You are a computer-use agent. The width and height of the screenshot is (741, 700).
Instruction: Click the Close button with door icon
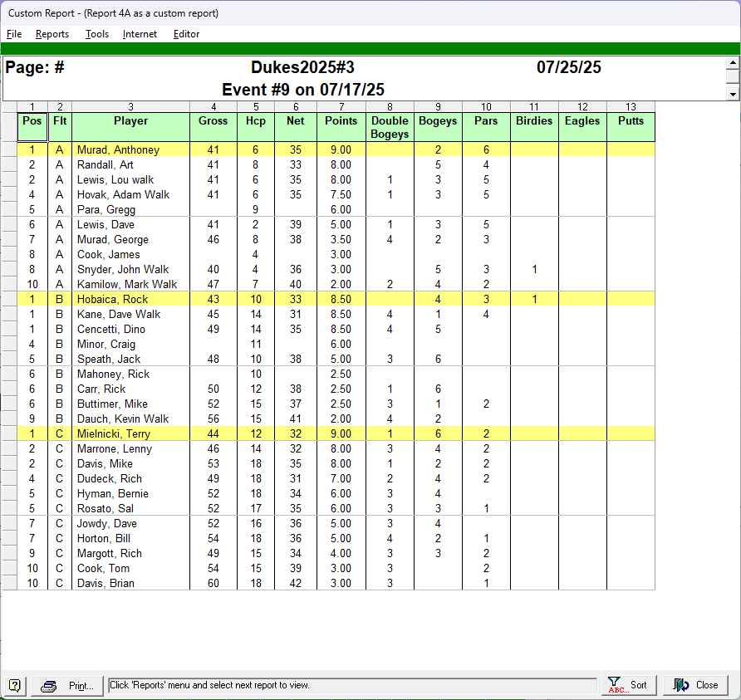[695, 685]
